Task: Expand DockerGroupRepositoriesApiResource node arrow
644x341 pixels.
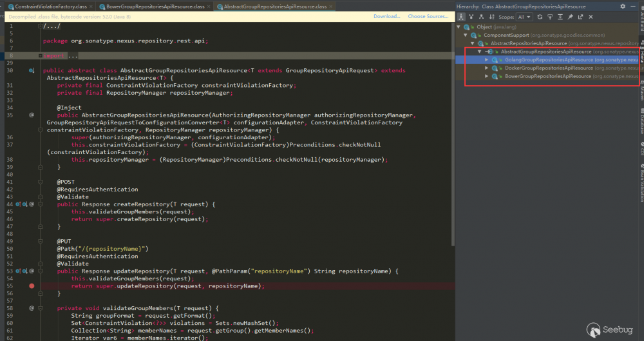Action: click(487, 68)
